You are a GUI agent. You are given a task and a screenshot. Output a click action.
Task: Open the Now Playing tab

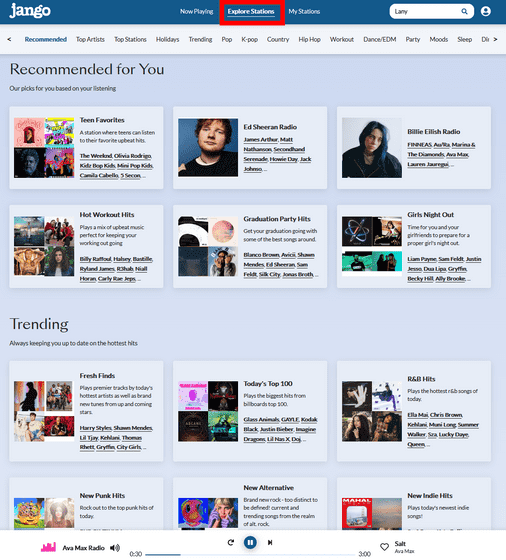pos(196,11)
